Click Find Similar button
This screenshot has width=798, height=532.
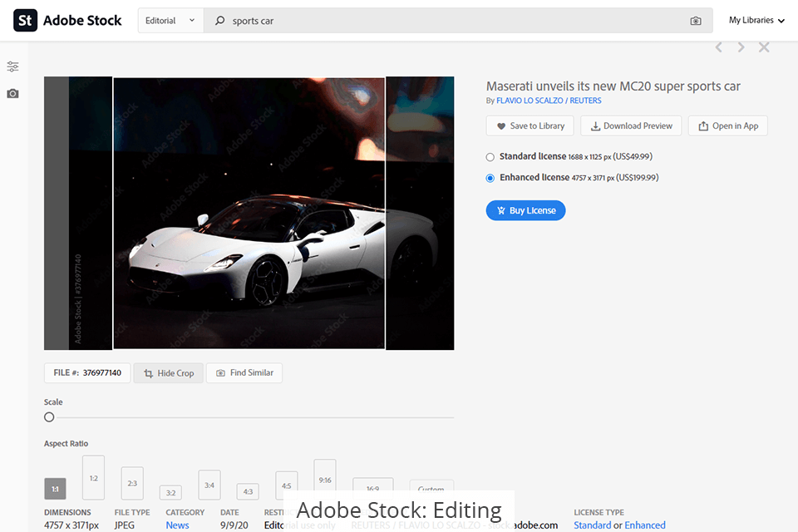coord(244,372)
